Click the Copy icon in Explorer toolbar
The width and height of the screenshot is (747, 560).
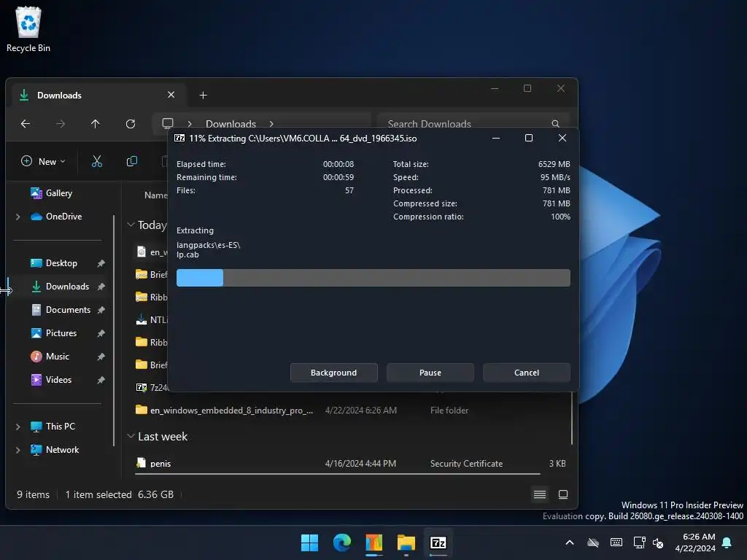[132, 161]
